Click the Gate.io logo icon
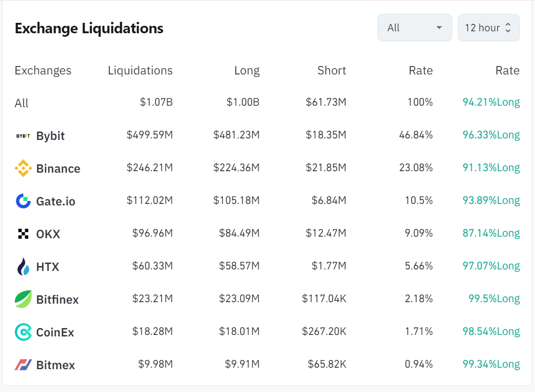The image size is (535, 392). pos(23,201)
